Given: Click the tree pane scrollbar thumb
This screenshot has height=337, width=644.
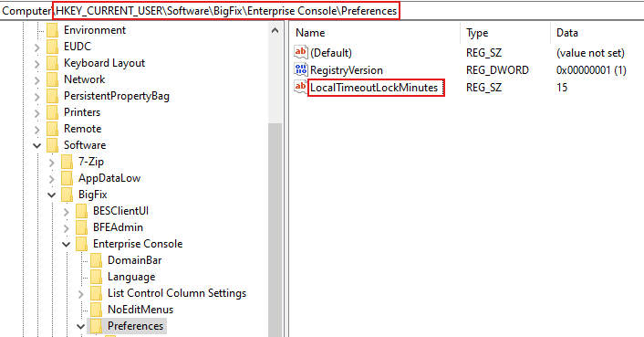Looking at the screenshot, I should [275, 230].
